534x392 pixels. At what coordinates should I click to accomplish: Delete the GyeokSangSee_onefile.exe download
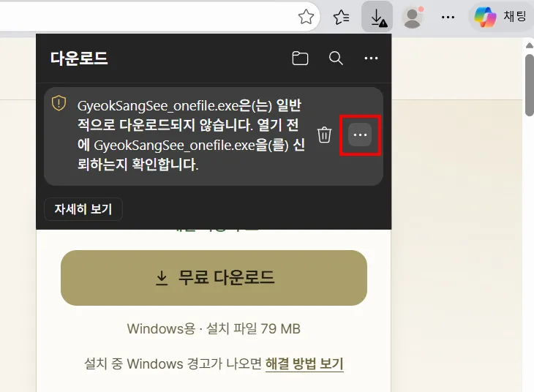324,135
